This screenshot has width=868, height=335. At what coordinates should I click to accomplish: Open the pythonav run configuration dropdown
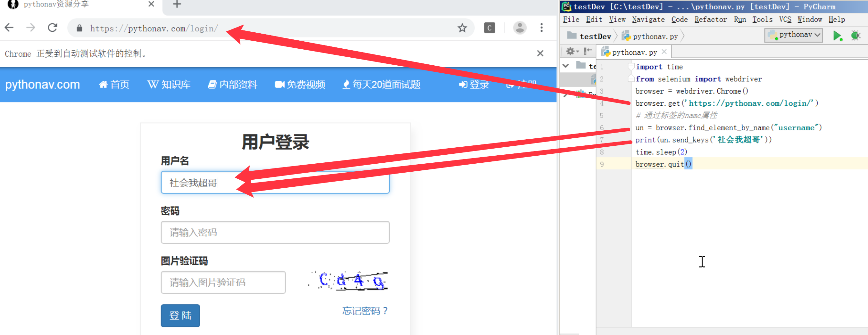click(x=794, y=35)
